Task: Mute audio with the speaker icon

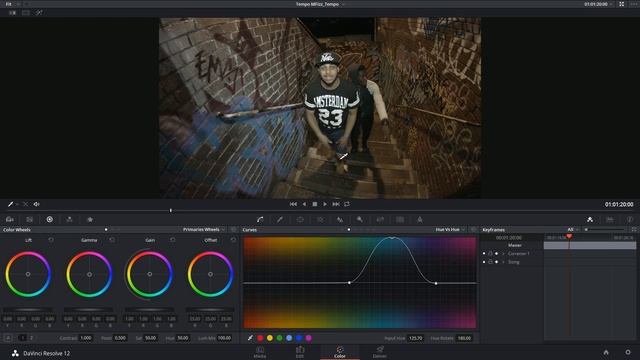Action: pyautogui.click(x=36, y=204)
